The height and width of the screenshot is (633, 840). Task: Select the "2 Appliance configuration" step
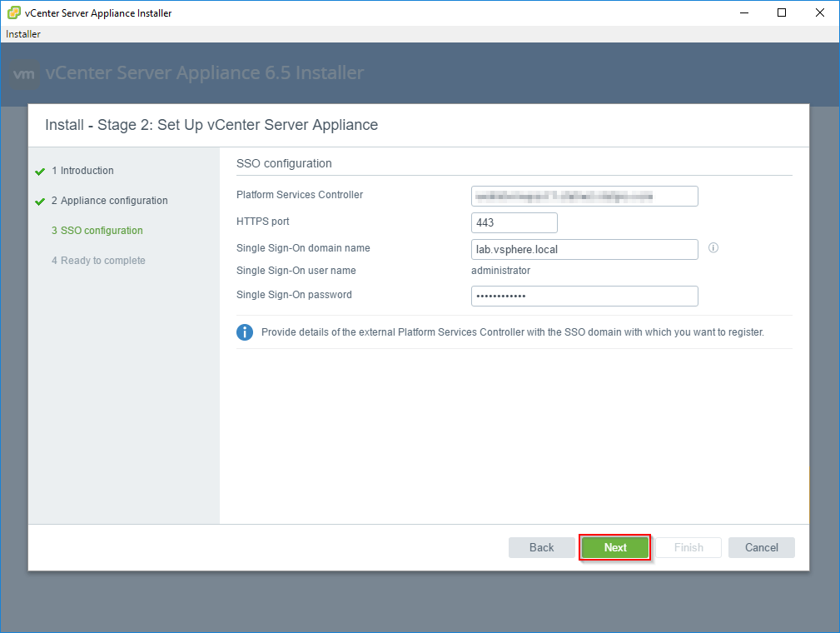tap(111, 200)
